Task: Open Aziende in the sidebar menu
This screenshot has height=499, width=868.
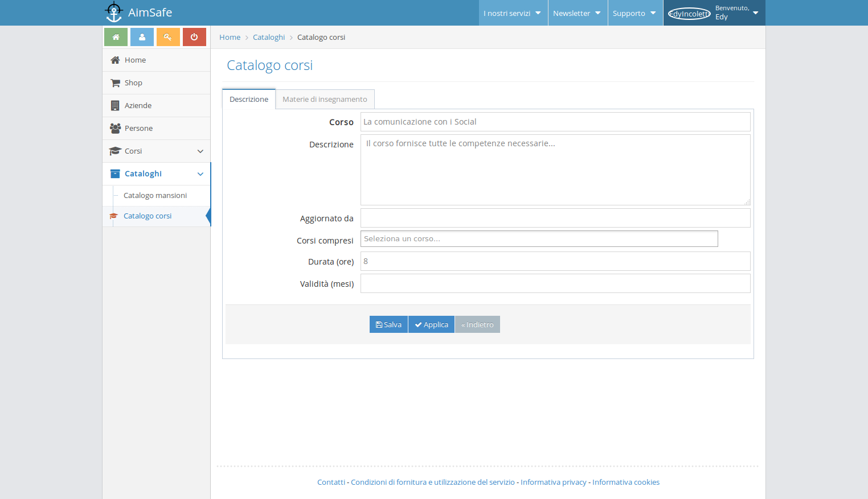Action: 156,105
